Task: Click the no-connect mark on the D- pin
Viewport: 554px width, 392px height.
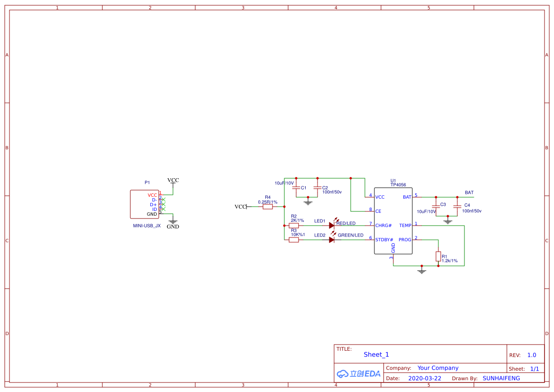Action: tap(163, 200)
